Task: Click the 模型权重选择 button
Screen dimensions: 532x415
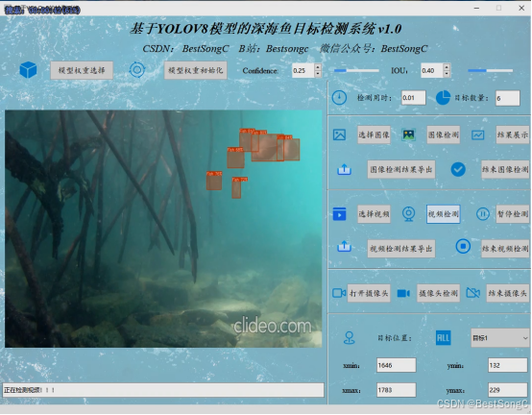Action: tap(82, 70)
